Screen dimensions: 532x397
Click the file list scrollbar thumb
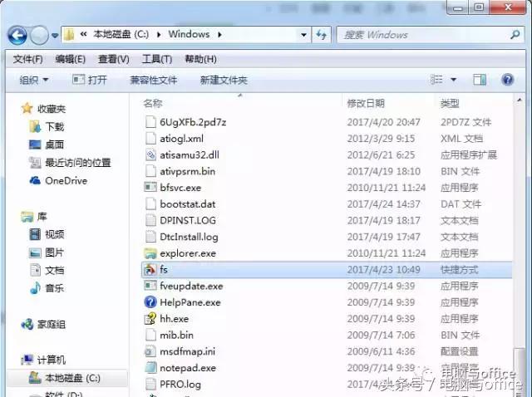click(x=519, y=371)
